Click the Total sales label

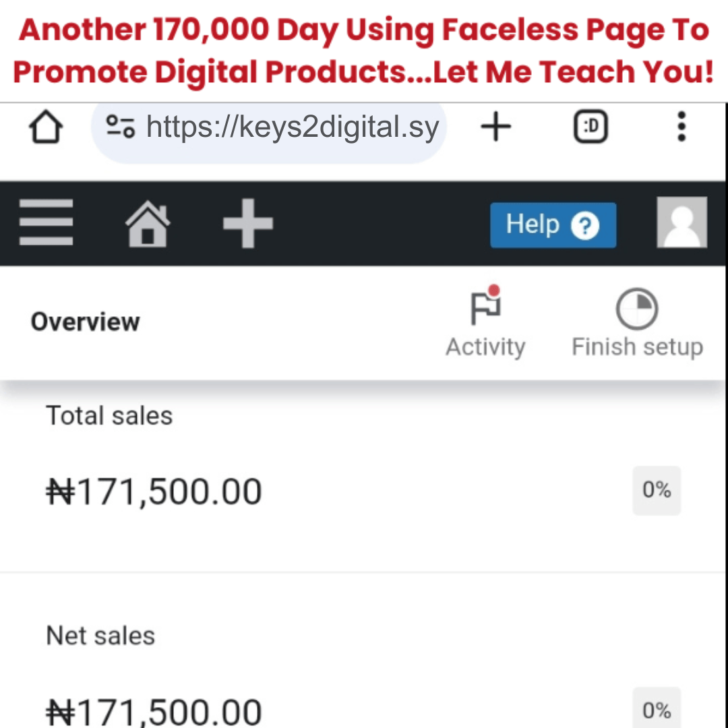(109, 416)
